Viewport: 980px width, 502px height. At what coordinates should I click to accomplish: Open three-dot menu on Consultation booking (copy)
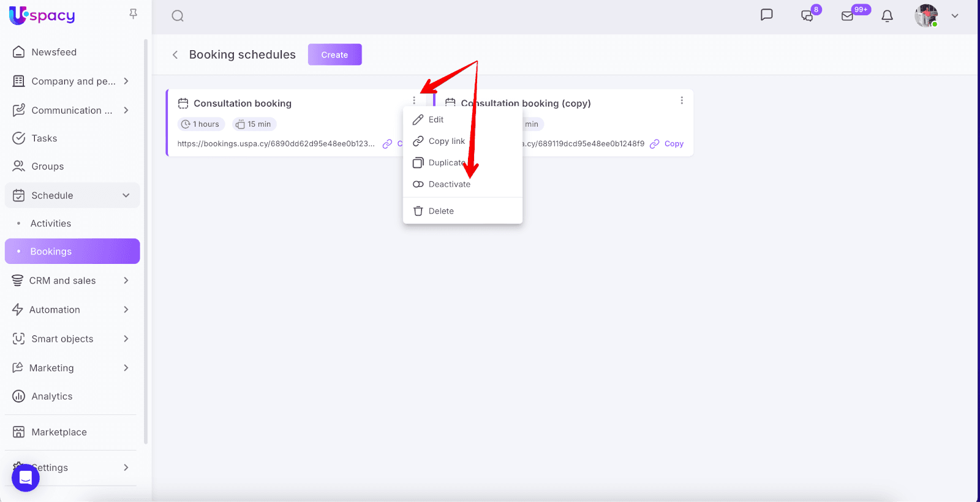tap(682, 100)
